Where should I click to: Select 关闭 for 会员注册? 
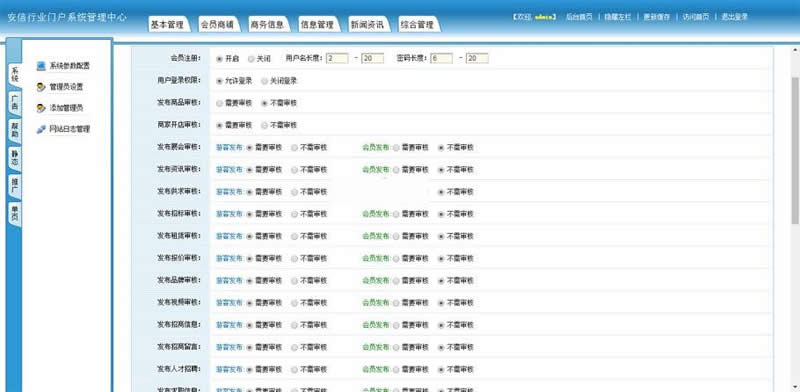pos(251,59)
